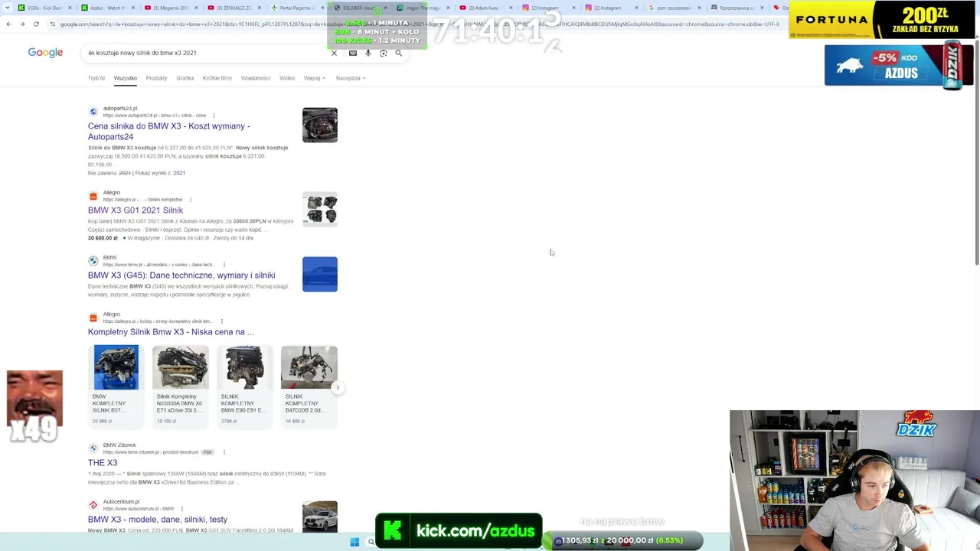Click the BMW site logo favicon
This screenshot has width=980, height=551.
[x=93, y=261]
